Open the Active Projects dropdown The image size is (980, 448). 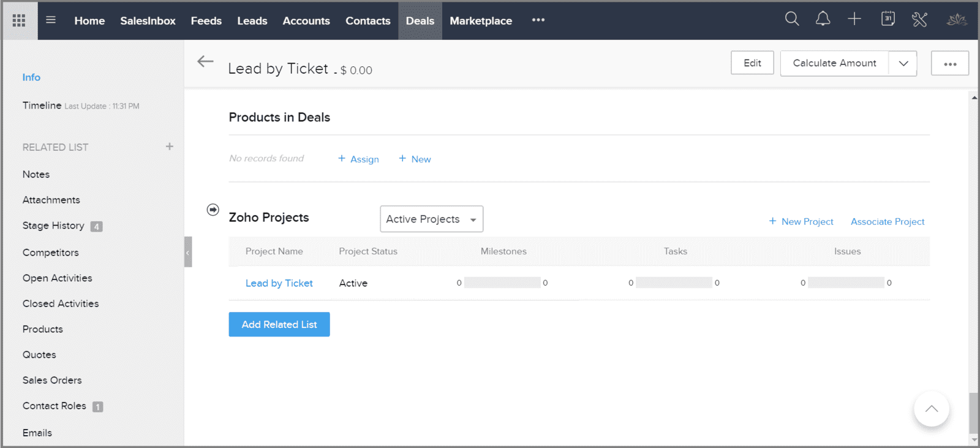tap(431, 219)
